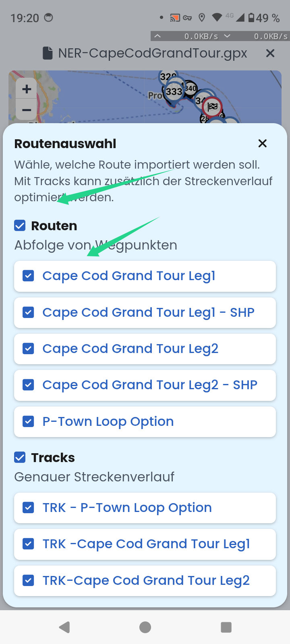The image size is (290, 644).
Task: Tap the GPX file document icon
Action: click(48, 53)
